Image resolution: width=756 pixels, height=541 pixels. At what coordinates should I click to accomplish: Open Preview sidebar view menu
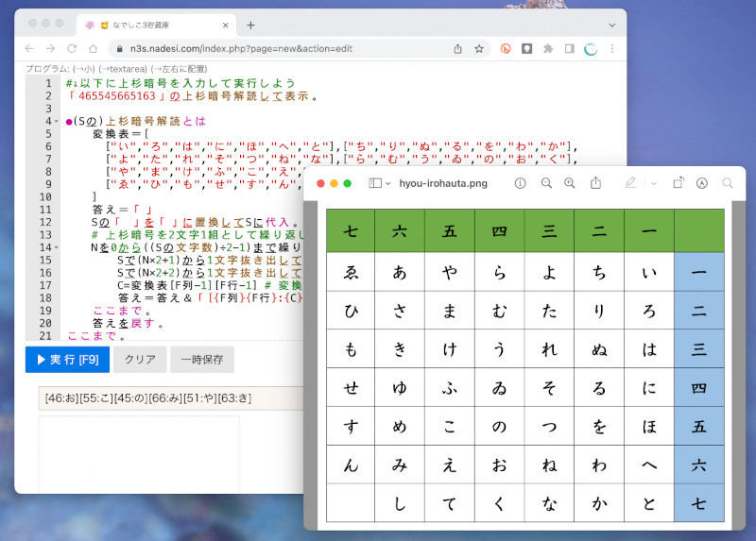pyautogui.click(x=380, y=183)
